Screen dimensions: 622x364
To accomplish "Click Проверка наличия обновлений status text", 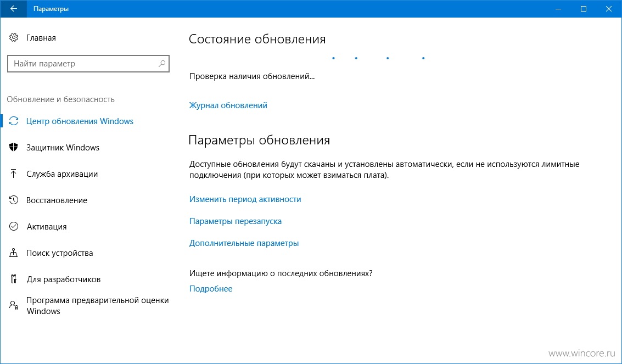I will coord(252,76).
